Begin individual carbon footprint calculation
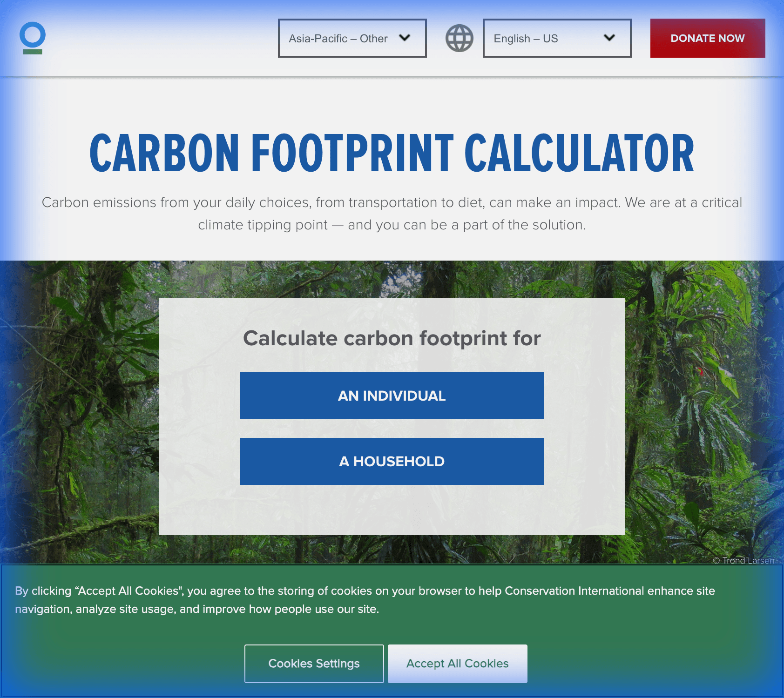The image size is (784, 698). 392,396
